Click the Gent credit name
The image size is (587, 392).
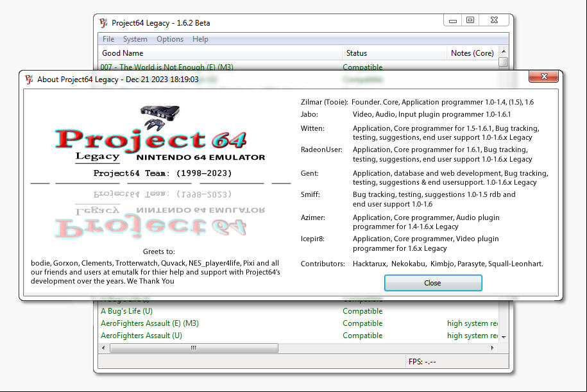(310, 173)
